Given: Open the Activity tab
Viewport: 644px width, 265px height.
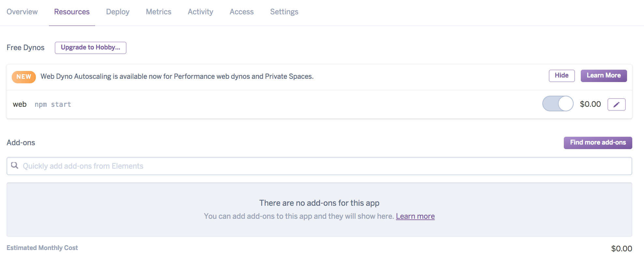Looking at the screenshot, I should tap(200, 12).
